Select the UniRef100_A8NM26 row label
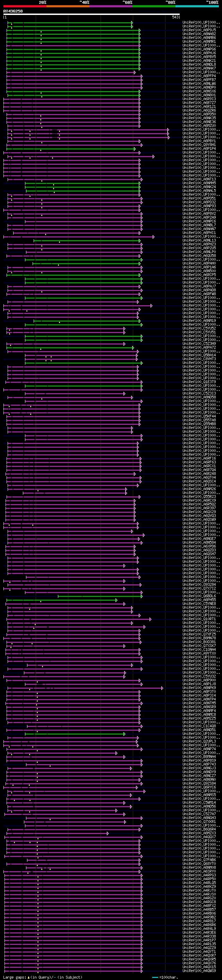 point(199,489)
